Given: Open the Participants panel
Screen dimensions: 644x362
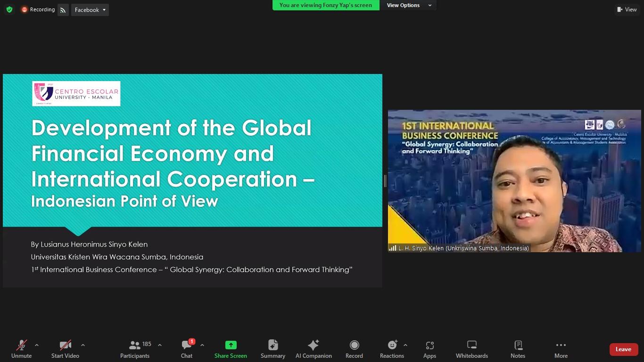Looking at the screenshot, I should [x=135, y=349].
